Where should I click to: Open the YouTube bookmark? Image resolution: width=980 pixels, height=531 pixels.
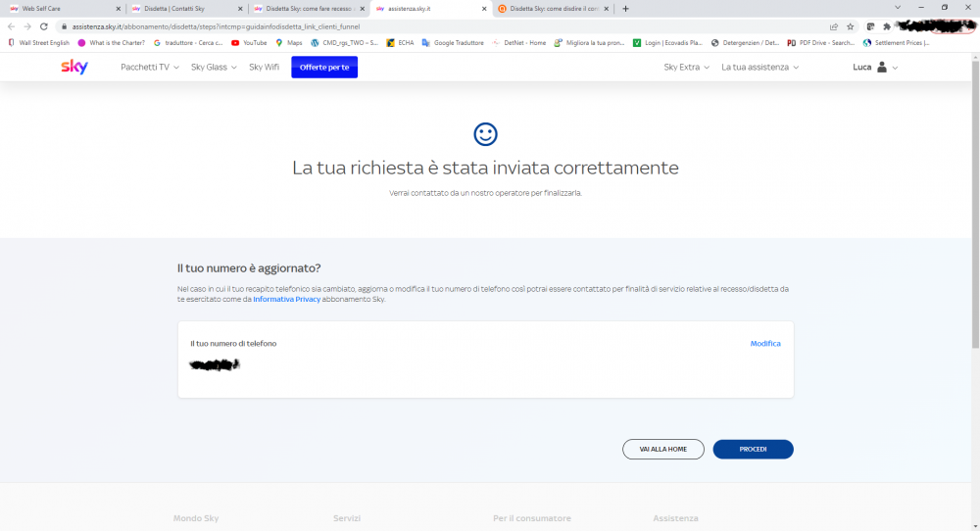tap(249, 43)
